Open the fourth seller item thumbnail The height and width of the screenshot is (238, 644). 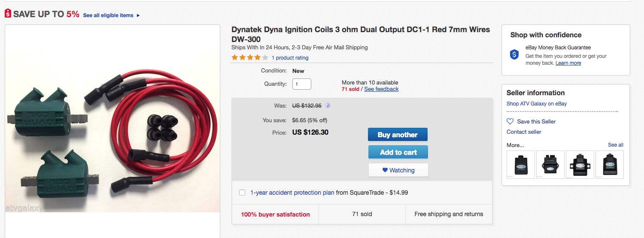[x=610, y=165]
